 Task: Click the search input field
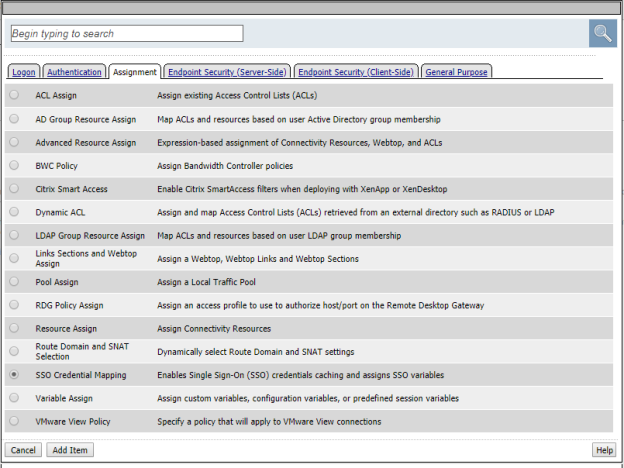126,33
